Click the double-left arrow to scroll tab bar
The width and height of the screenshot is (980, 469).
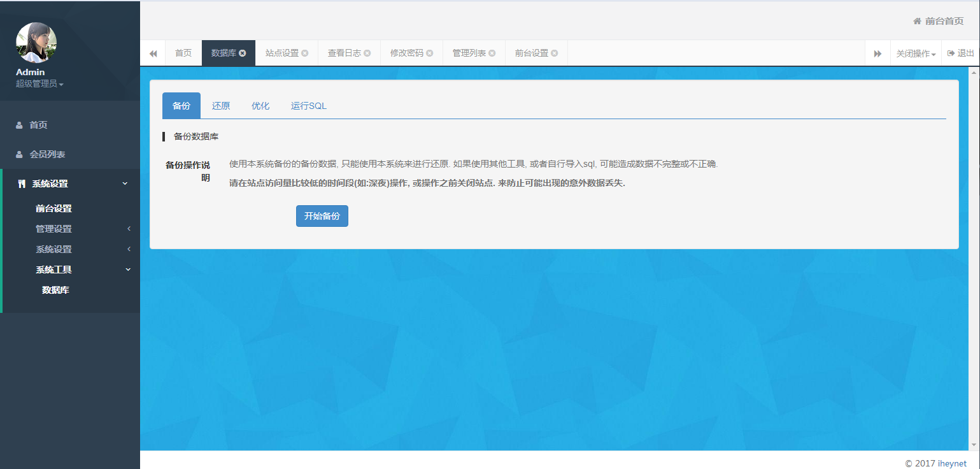coord(153,53)
